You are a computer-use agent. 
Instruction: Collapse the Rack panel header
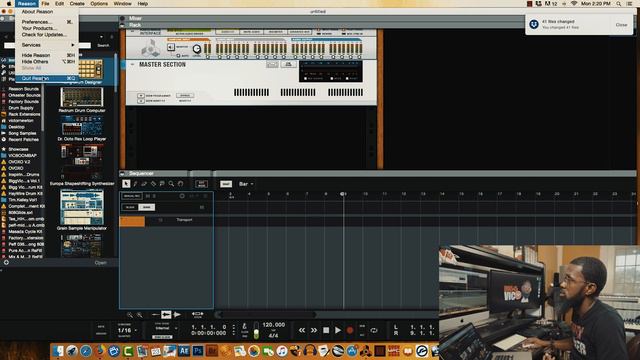tap(122, 25)
